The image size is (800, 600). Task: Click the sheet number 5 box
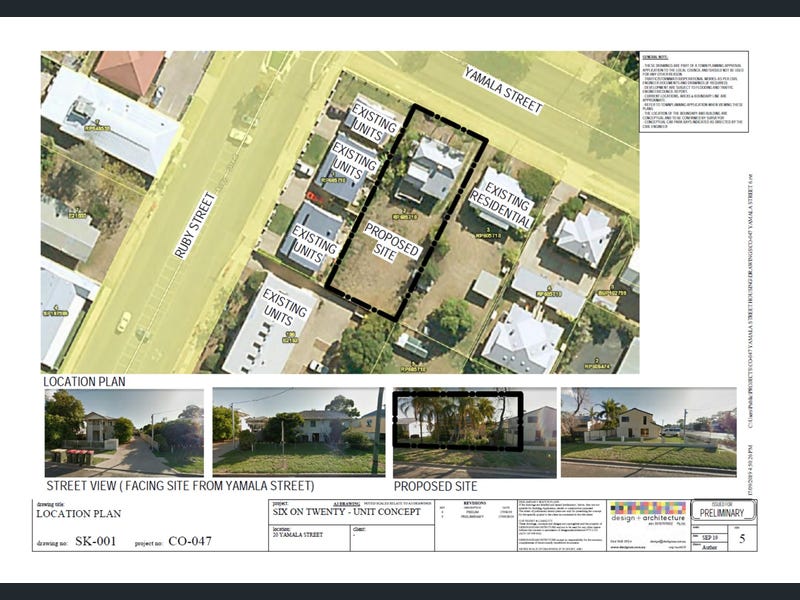click(x=741, y=539)
